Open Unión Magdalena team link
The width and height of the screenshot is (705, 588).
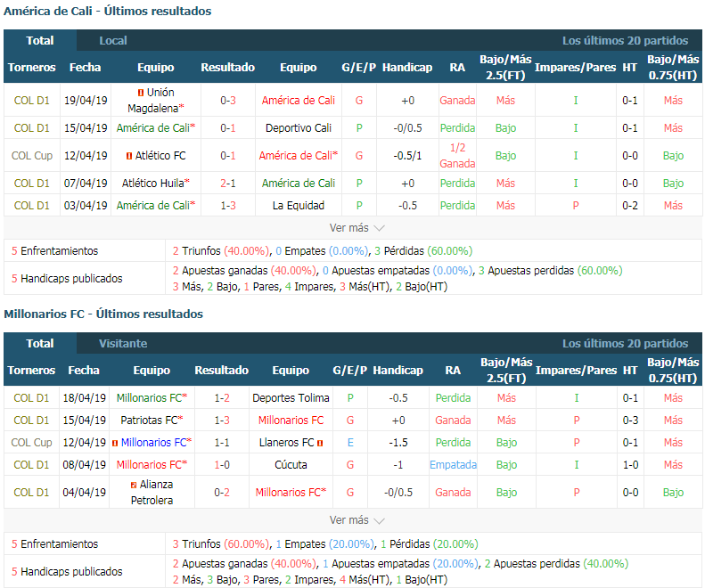tap(156, 101)
